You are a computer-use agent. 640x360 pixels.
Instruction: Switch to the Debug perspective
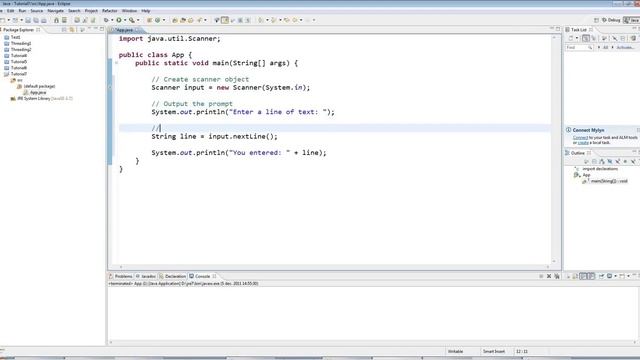click(x=611, y=20)
